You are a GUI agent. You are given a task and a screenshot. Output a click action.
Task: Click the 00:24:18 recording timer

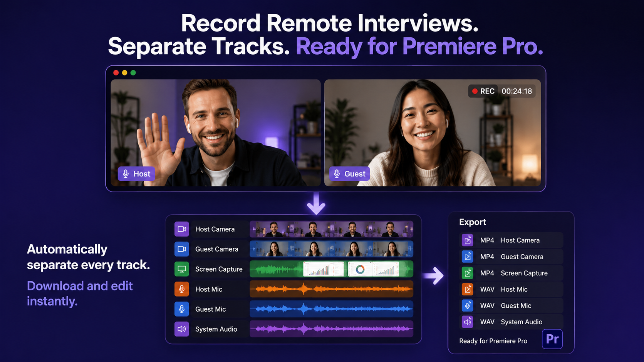coord(517,91)
